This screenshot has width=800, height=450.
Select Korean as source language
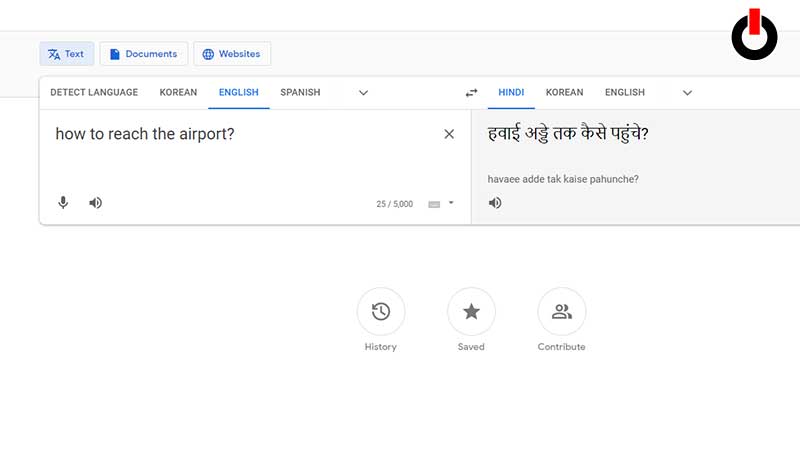pyautogui.click(x=178, y=92)
